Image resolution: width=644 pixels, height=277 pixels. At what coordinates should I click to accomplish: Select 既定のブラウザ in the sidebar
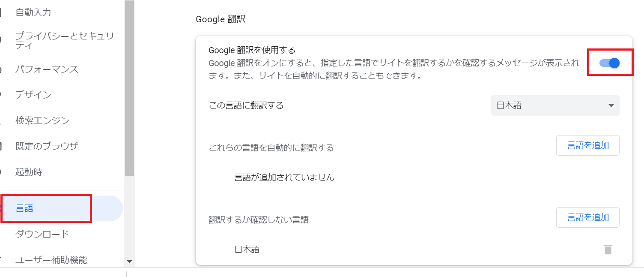47,146
